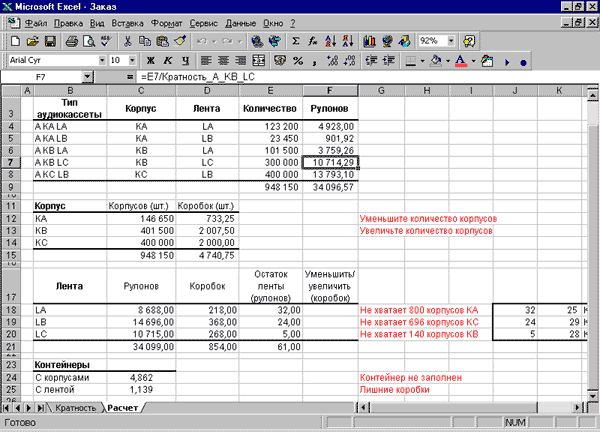This screenshot has width=600, height=434.
Task: Select row 12 header
Action: [11, 219]
